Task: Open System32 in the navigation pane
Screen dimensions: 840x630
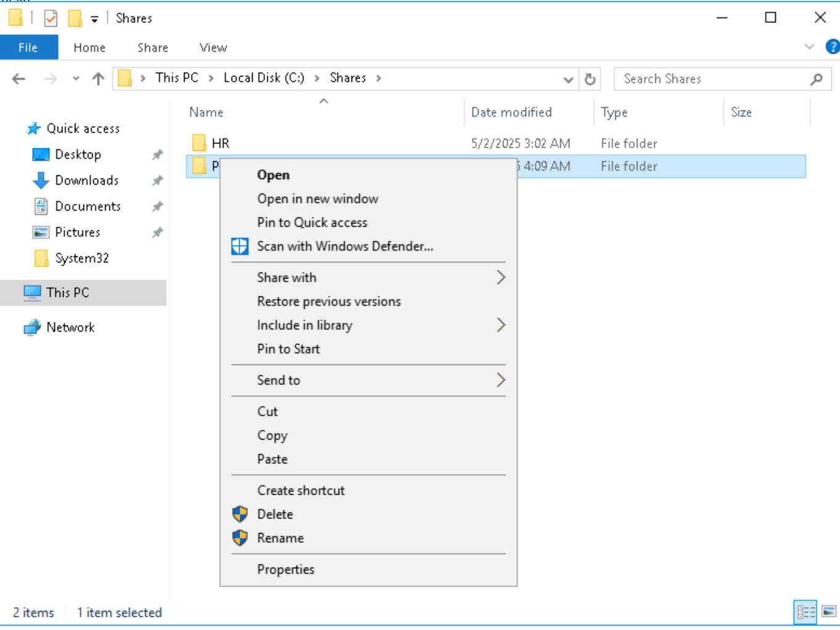Action: pyautogui.click(x=82, y=258)
